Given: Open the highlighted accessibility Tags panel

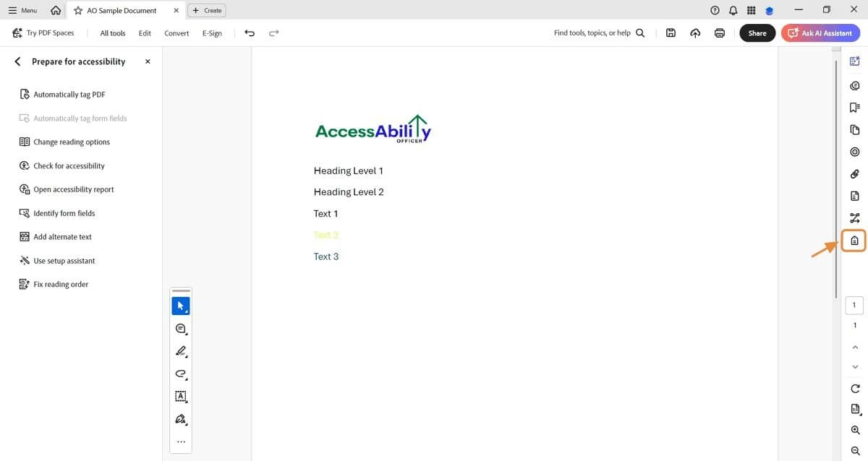Looking at the screenshot, I should [x=854, y=241].
